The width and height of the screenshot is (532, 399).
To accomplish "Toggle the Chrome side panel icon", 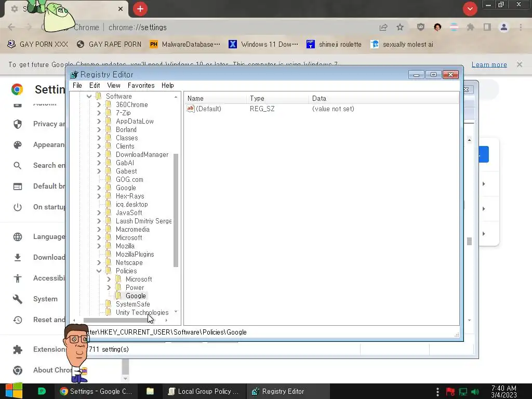I will pyautogui.click(x=487, y=27).
